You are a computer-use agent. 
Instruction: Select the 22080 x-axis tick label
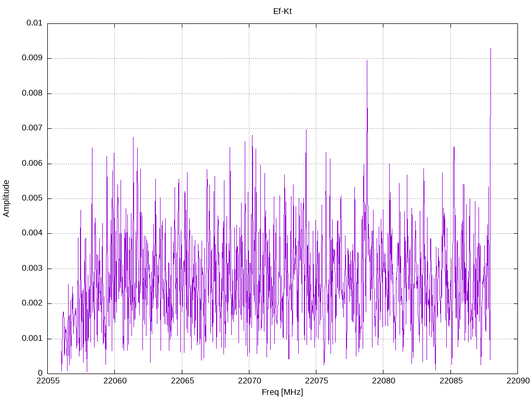(x=383, y=381)
